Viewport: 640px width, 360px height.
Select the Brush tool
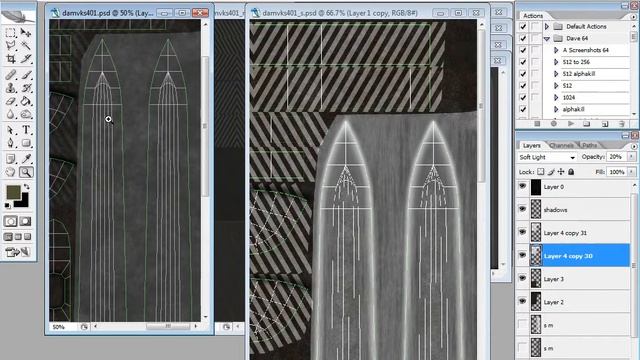point(26,75)
